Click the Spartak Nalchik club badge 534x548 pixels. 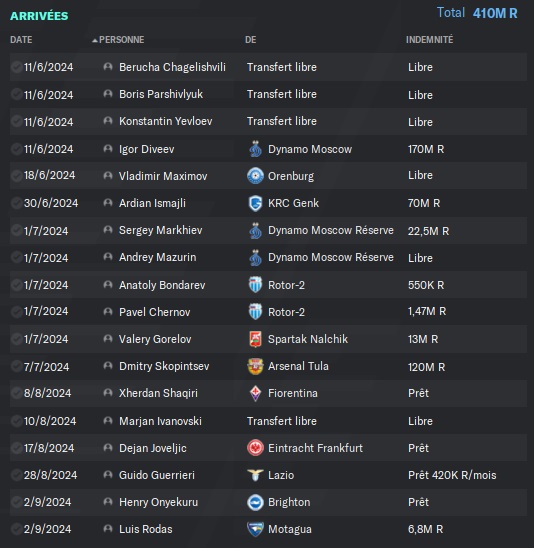(255, 339)
